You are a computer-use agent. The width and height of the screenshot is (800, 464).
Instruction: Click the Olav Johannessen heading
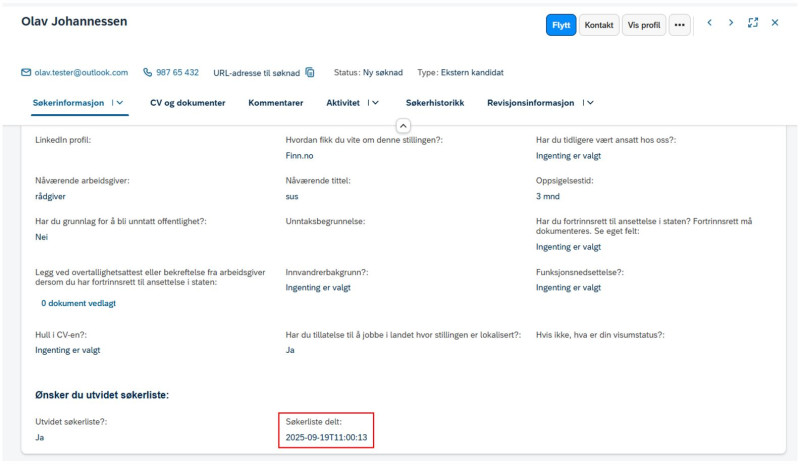[74, 21]
